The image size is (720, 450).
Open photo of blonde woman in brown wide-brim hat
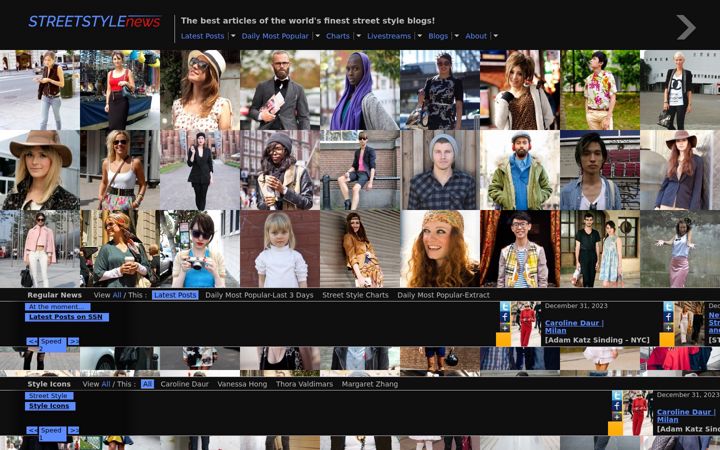pos(40,170)
